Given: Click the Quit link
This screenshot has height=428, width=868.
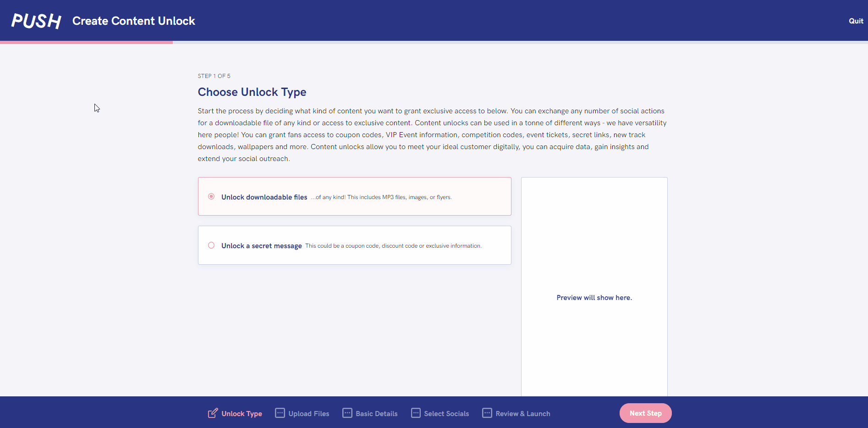Looking at the screenshot, I should (x=856, y=21).
